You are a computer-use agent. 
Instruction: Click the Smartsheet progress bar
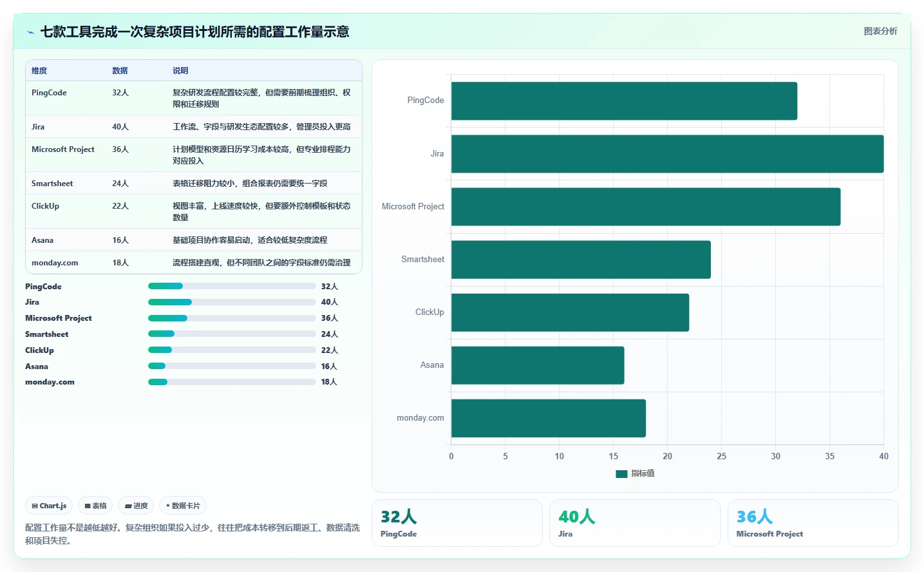[x=232, y=334]
